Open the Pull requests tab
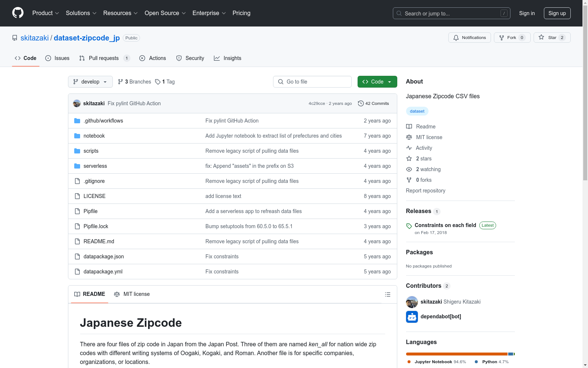The width and height of the screenshot is (588, 368). 105,58
